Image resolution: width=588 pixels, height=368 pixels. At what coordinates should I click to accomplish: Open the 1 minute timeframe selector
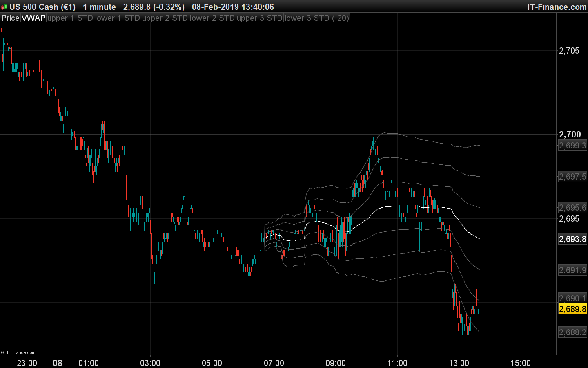(x=99, y=7)
